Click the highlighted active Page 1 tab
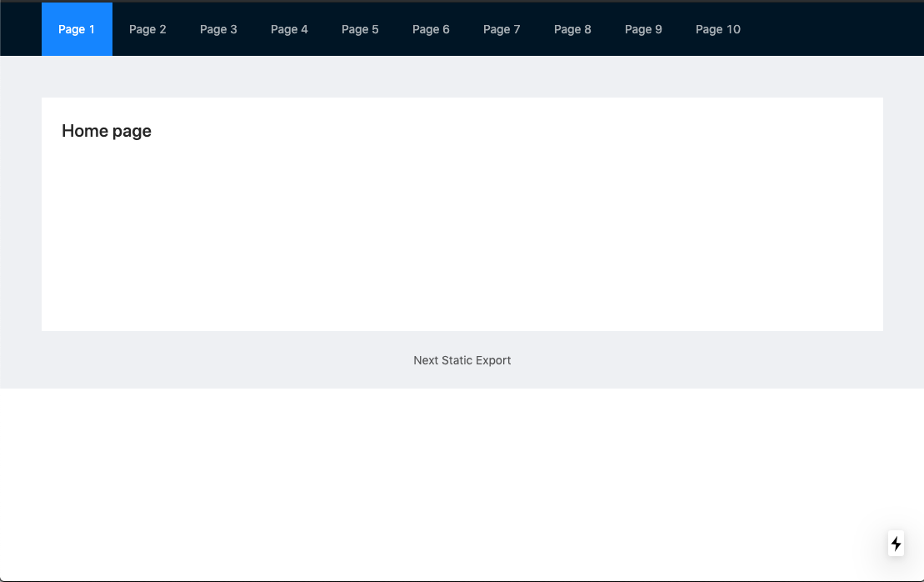The image size is (924, 582). [x=76, y=29]
